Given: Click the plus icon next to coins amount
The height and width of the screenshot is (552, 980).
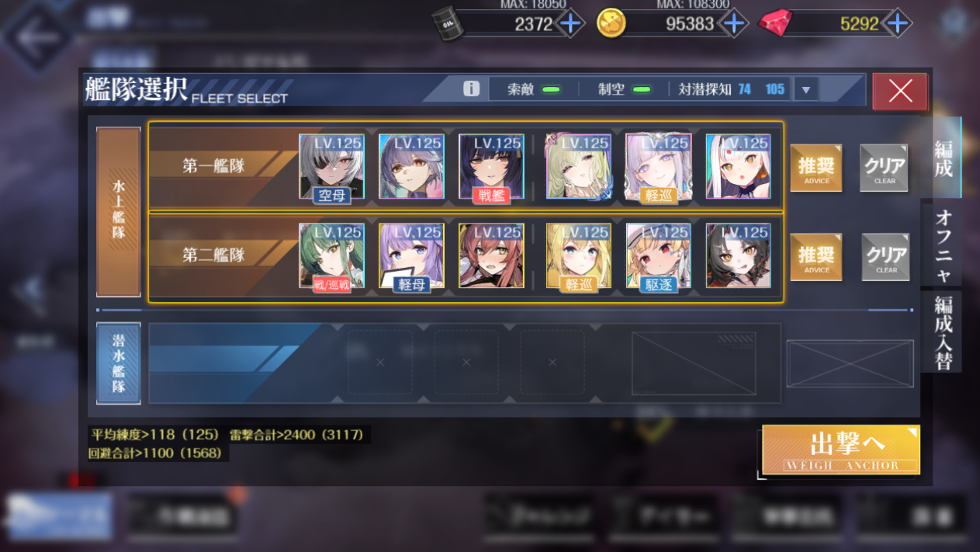Looking at the screenshot, I should tap(733, 23).
